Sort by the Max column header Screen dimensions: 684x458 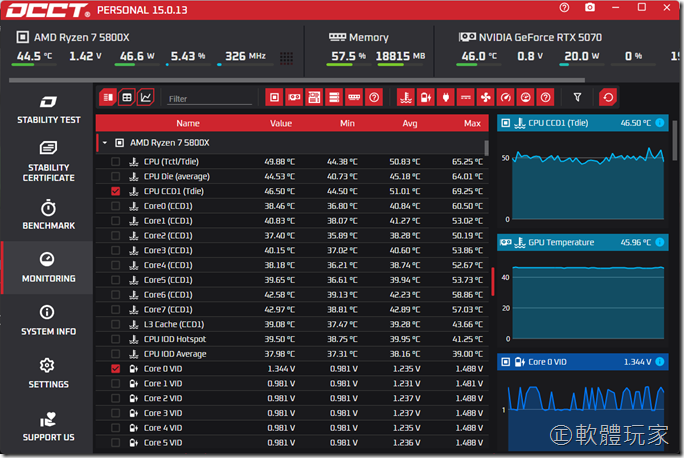[472, 123]
